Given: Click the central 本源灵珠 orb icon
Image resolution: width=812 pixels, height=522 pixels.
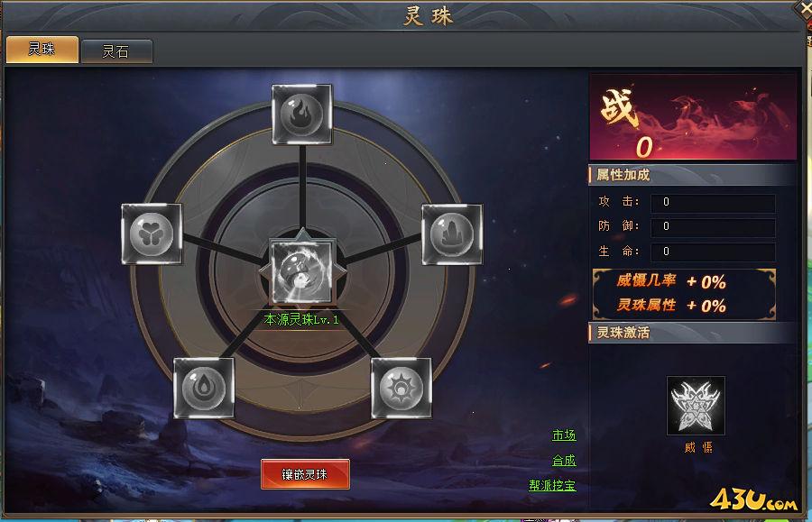Looking at the screenshot, I should pos(302,271).
